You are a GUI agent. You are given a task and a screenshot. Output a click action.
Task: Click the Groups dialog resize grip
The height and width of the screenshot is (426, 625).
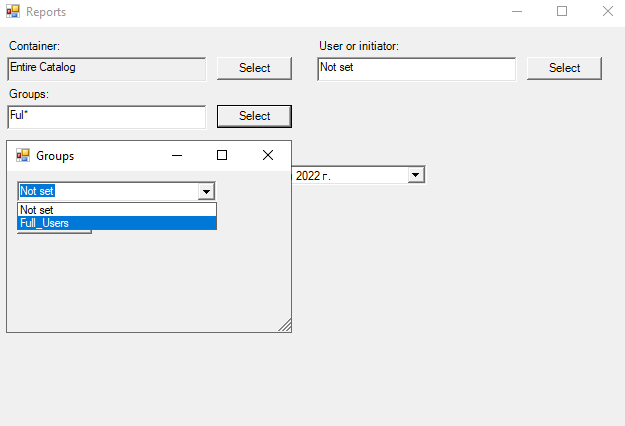285,326
